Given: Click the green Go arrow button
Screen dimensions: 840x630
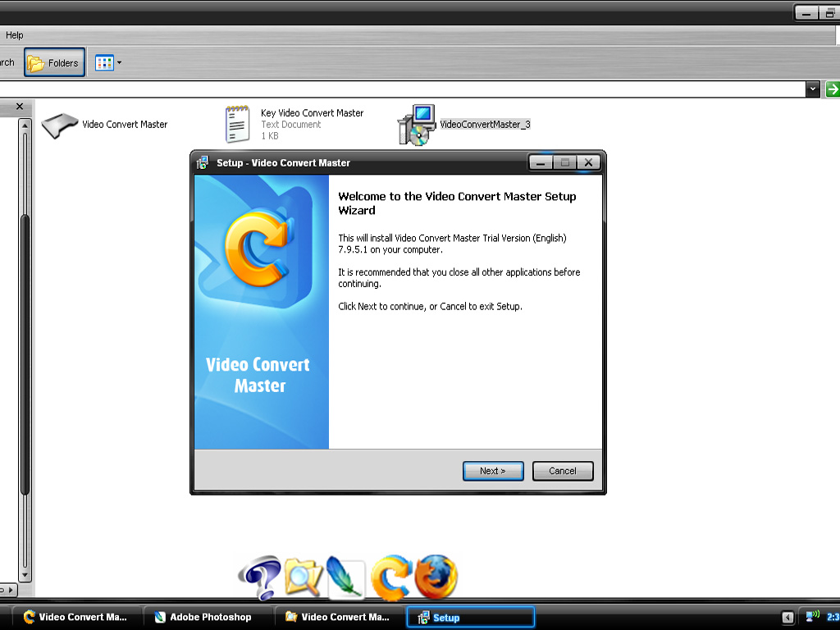Looking at the screenshot, I should tap(832, 89).
